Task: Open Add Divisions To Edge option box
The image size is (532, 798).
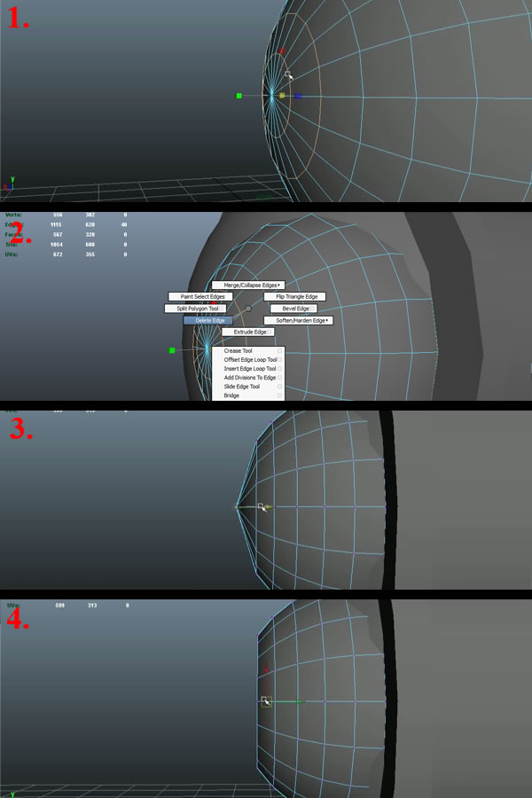Action: click(x=279, y=378)
